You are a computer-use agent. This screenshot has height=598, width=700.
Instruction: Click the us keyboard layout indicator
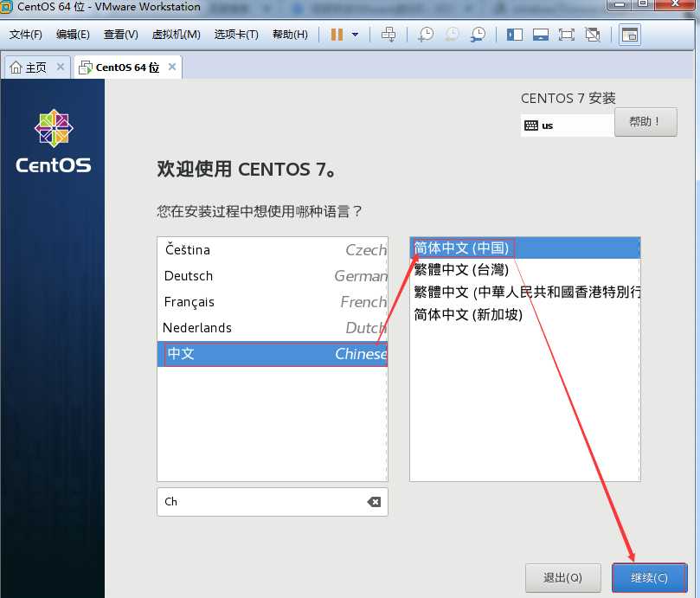tap(567, 125)
